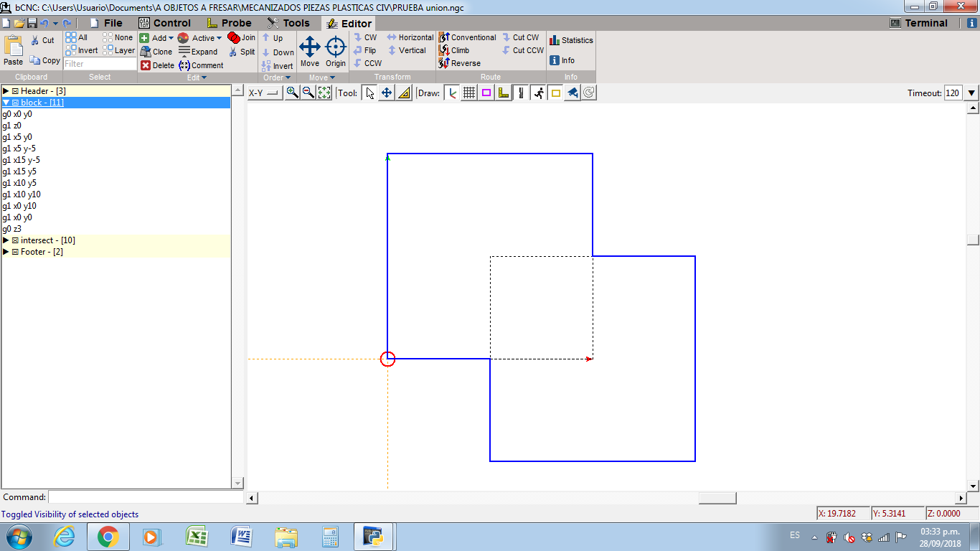Toggle drawing of rapid moves (runner icon)
The height and width of the screenshot is (551, 980).
coord(538,93)
